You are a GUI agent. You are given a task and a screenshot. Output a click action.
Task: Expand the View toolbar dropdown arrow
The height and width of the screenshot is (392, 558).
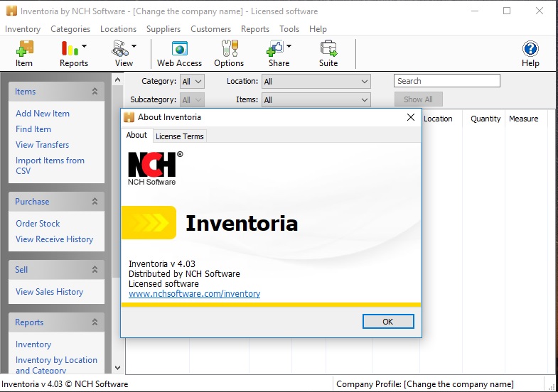click(134, 46)
